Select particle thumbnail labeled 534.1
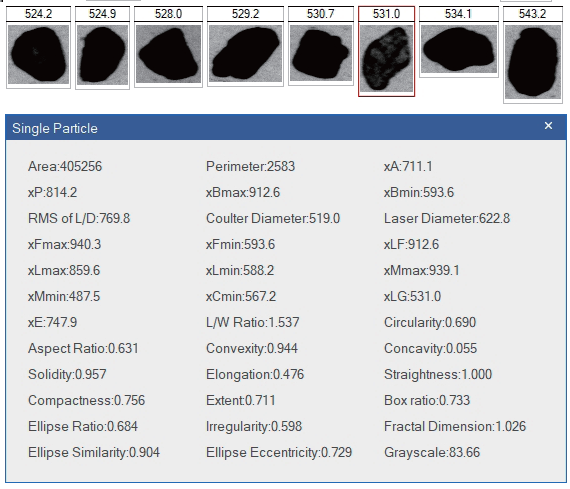Viewport: 570px width, 489px height. point(459,42)
